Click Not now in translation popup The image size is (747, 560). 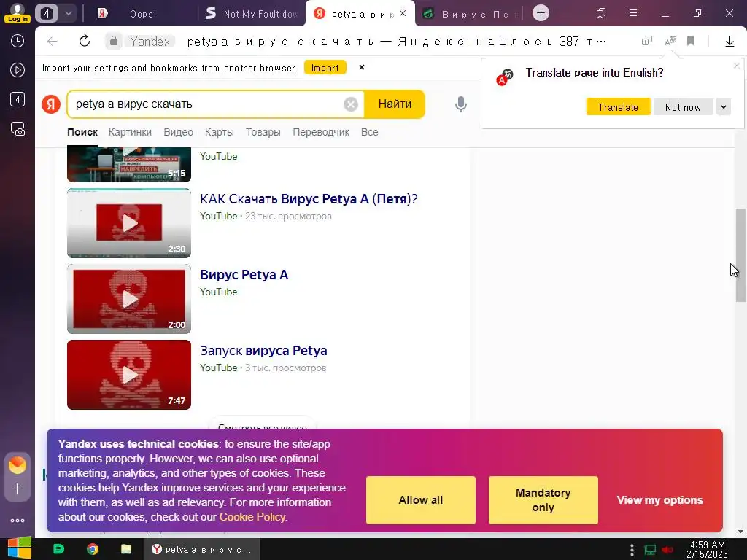pos(683,107)
